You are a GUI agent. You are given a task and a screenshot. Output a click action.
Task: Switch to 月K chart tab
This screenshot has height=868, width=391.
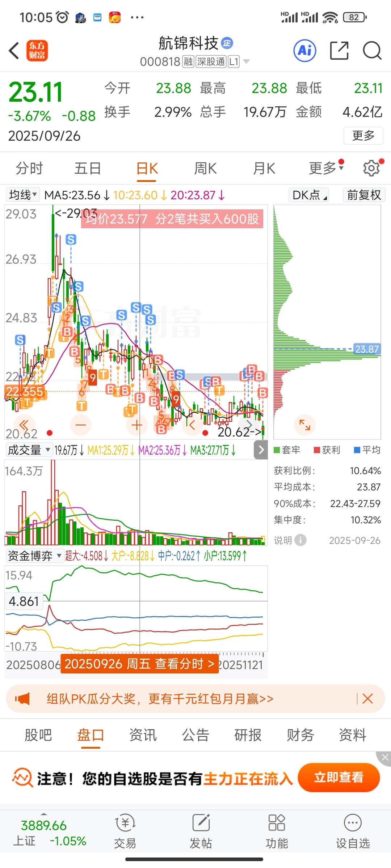tap(264, 169)
